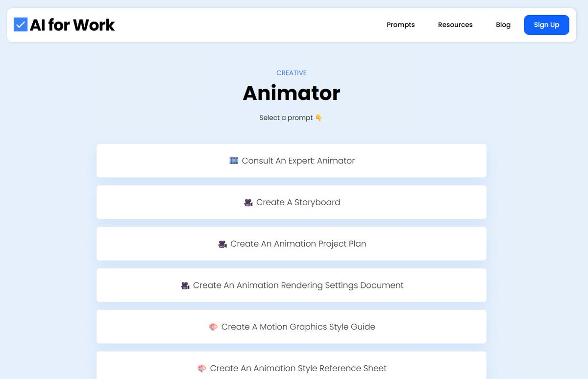Open Create A Motion Graphics Style Guide
The image size is (588, 379).
tap(292, 327)
